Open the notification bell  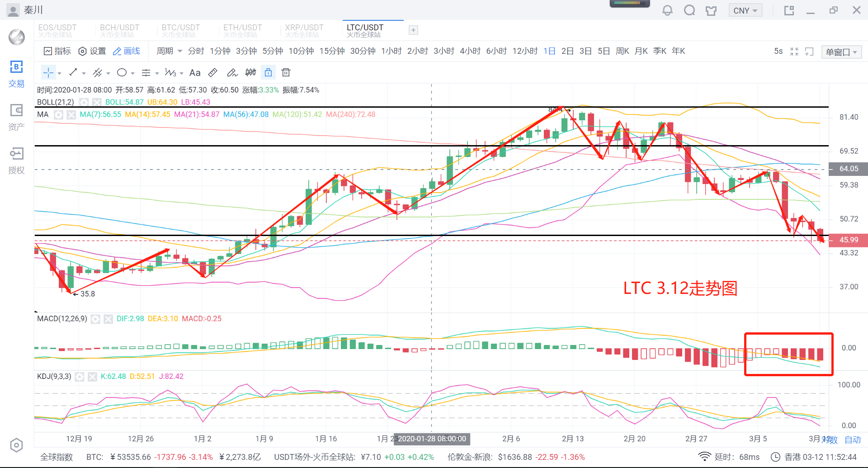click(x=667, y=10)
